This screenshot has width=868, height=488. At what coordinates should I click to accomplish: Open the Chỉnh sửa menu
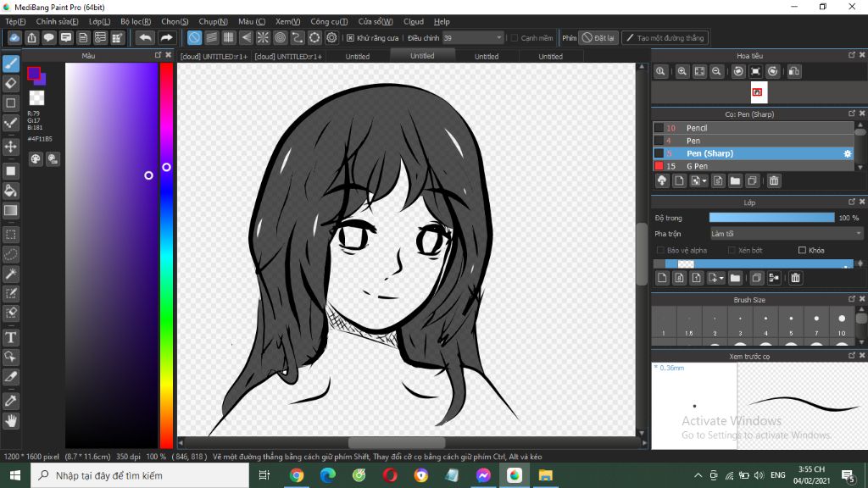(57, 21)
